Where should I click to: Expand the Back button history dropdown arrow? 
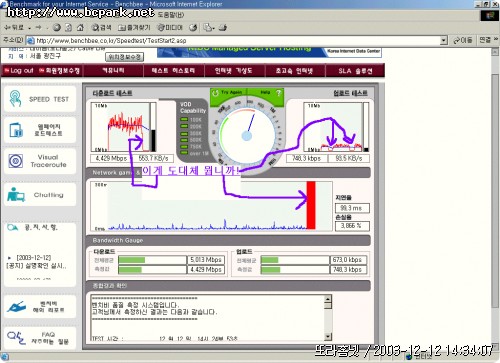30,28
